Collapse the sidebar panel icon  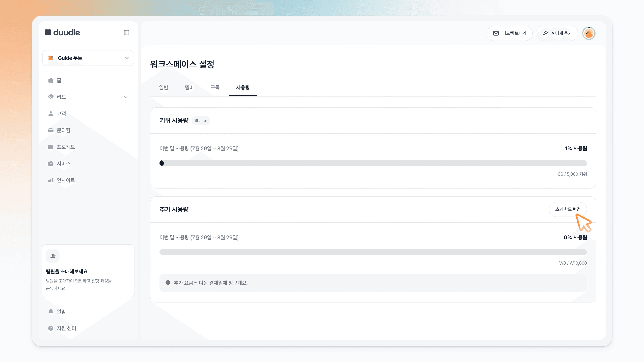point(126,33)
